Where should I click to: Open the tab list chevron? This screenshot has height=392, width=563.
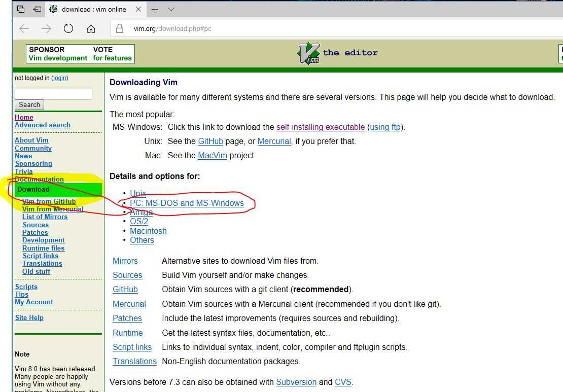[x=171, y=9]
